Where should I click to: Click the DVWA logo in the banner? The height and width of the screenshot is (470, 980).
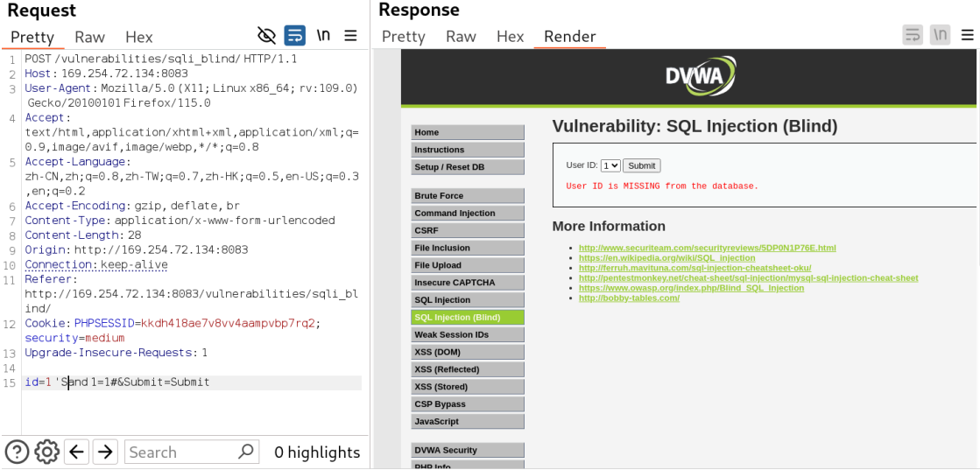(x=701, y=76)
